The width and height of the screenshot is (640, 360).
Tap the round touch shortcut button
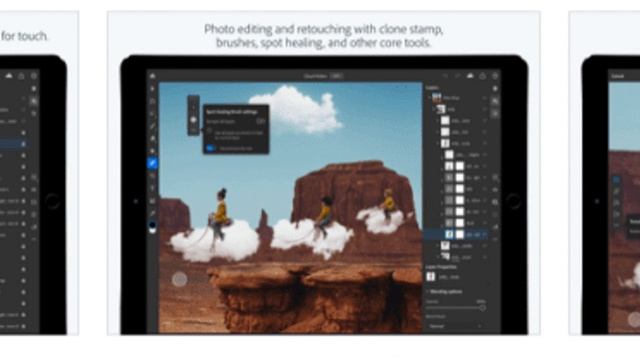pos(180,280)
